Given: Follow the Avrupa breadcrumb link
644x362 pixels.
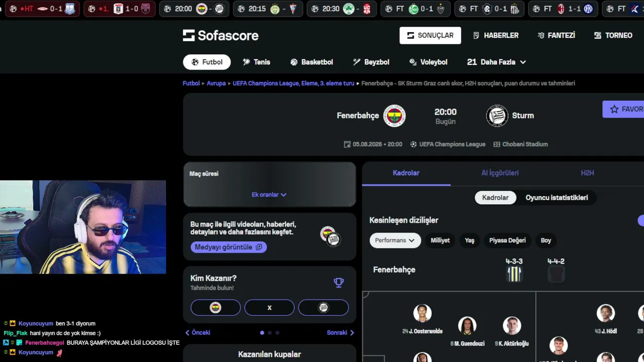Looking at the screenshot, I should 216,83.
